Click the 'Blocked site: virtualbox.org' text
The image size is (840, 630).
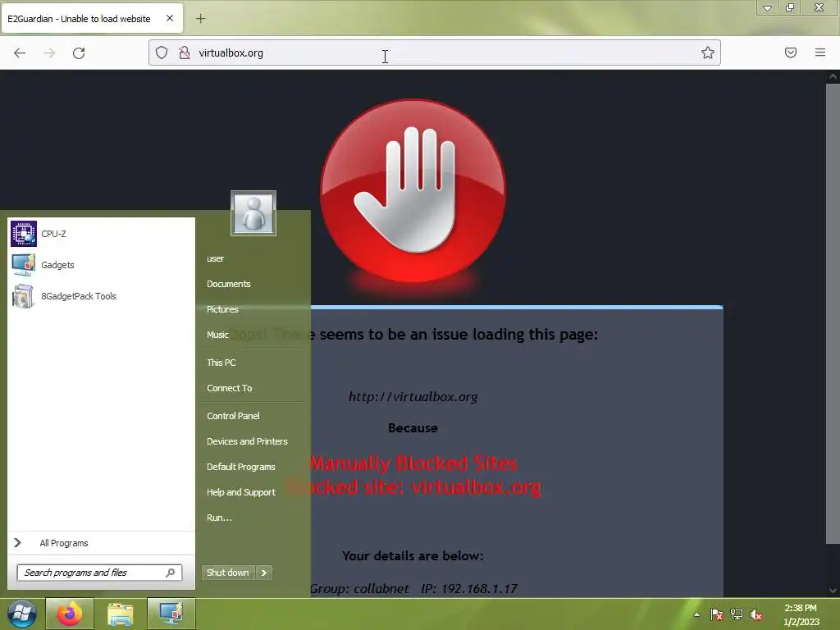pyautogui.click(x=413, y=486)
